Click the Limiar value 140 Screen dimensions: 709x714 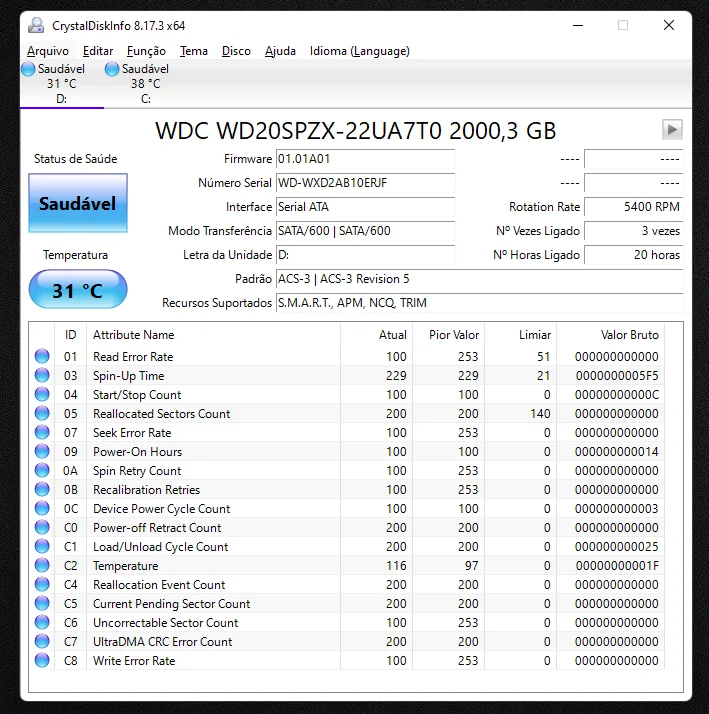click(x=541, y=413)
